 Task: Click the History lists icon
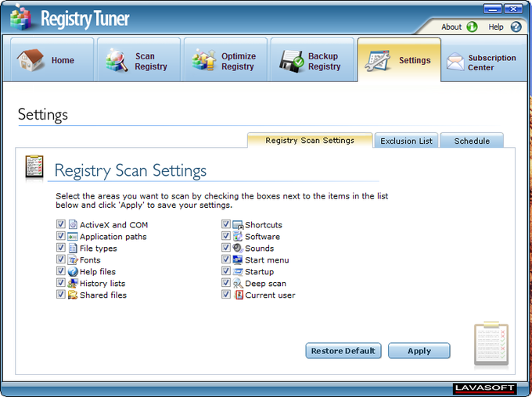point(73,283)
